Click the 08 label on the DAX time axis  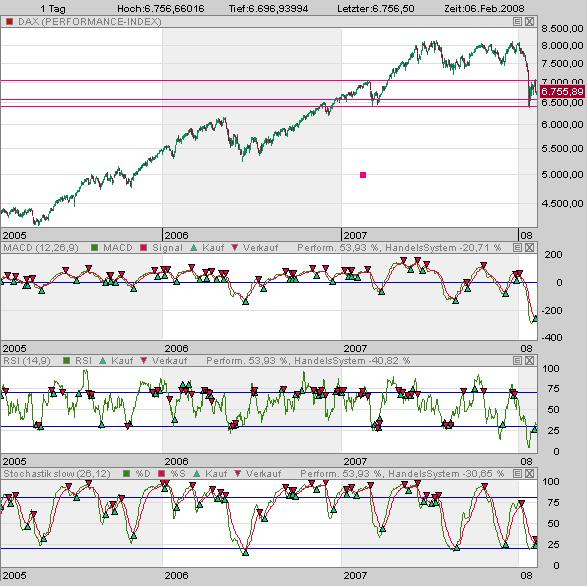click(526, 236)
